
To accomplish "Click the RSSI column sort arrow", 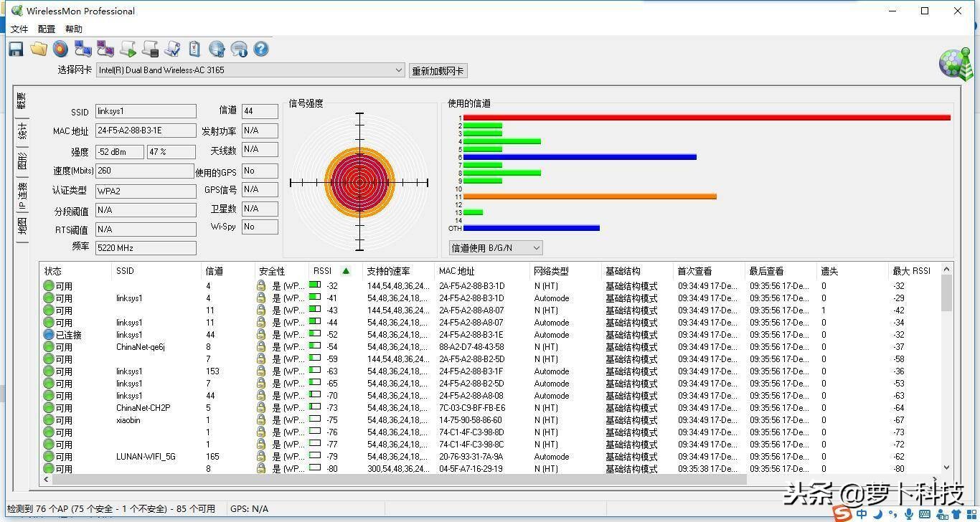I will (x=345, y=271).
